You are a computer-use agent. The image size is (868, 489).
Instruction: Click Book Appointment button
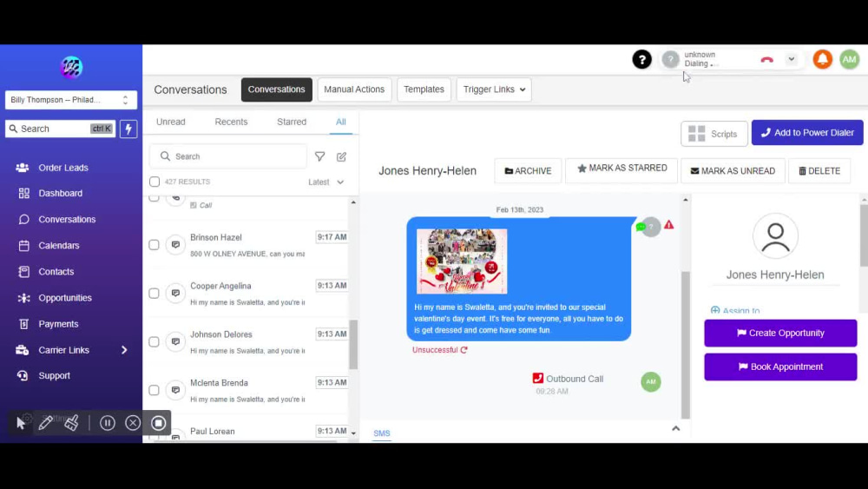780,367
